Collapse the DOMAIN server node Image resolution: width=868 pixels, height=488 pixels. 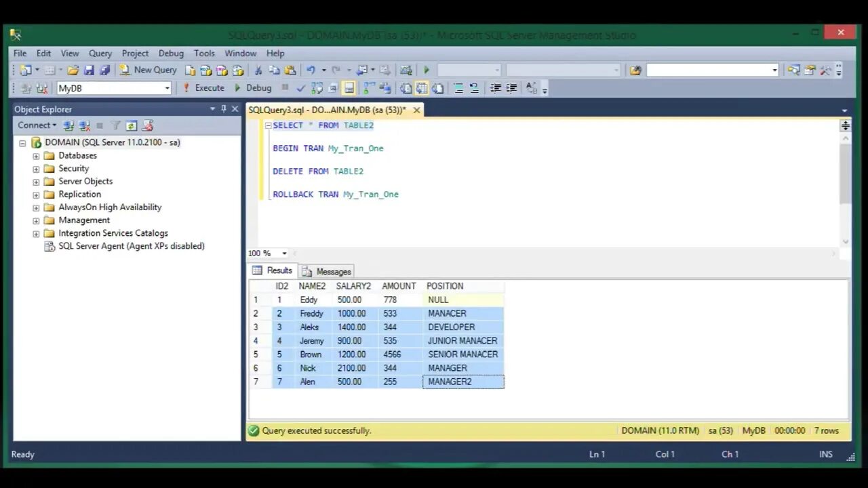coord(22,143)
